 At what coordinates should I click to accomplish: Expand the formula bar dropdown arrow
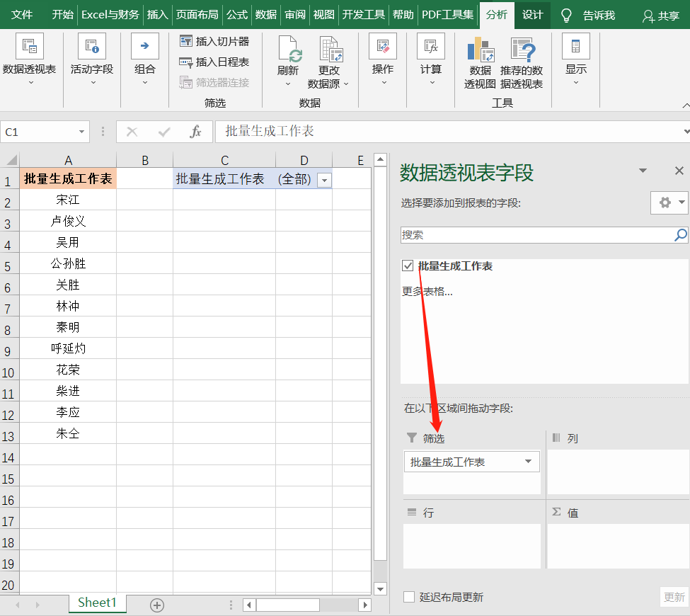click(x=686, y=131)
